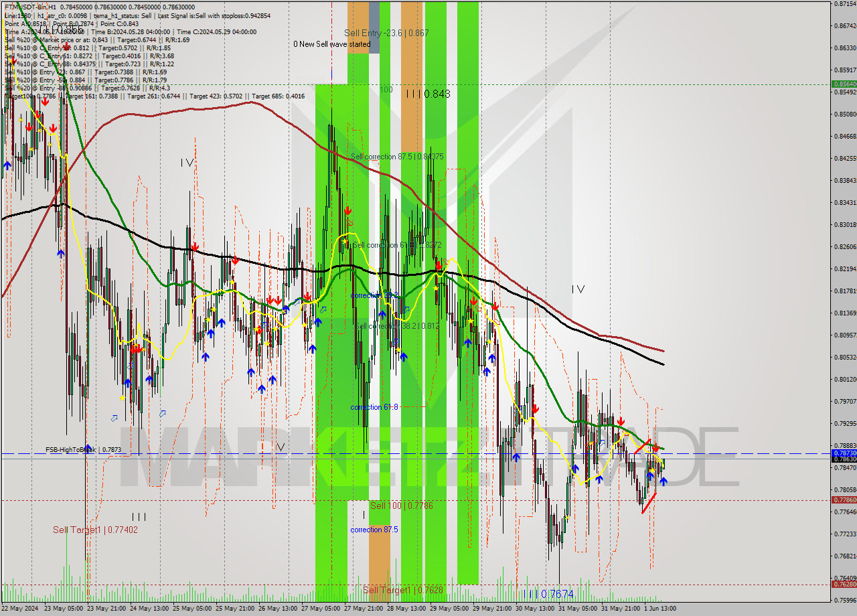
Task: Click the 'FSB-HighToBreak | 0.7873' label
Action: [x=84, y=450]
